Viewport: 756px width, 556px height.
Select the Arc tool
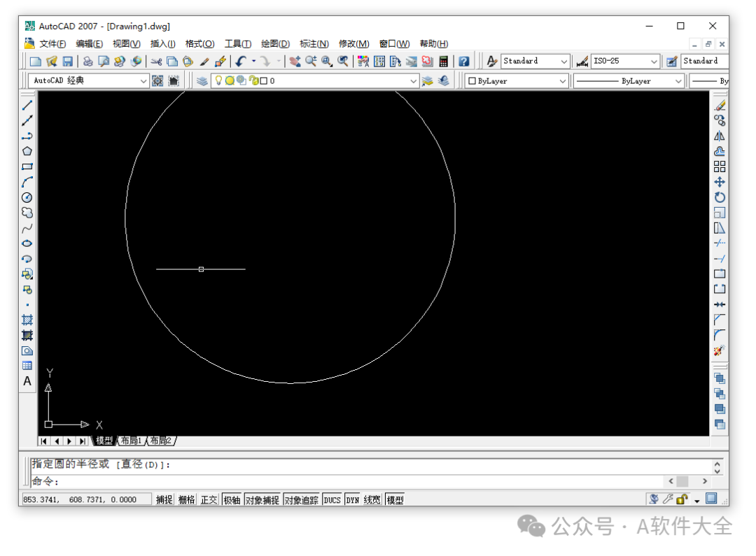tap(27, 182)
